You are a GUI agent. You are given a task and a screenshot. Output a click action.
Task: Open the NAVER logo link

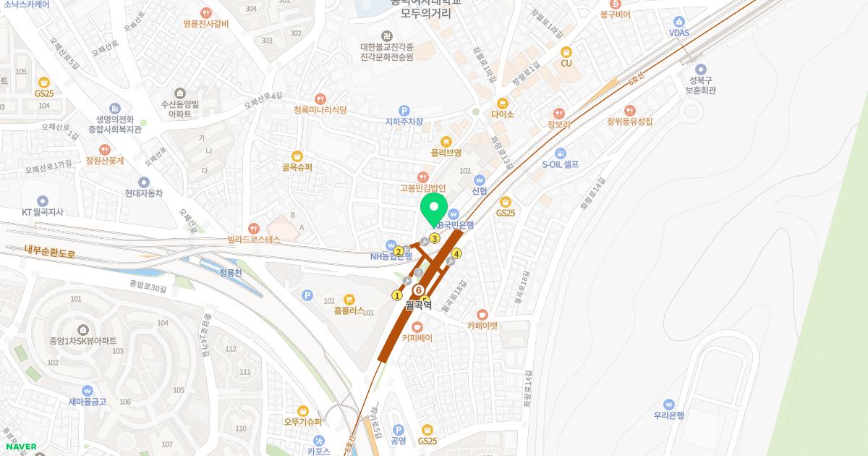pyautogui.click(x=20, y=447)
